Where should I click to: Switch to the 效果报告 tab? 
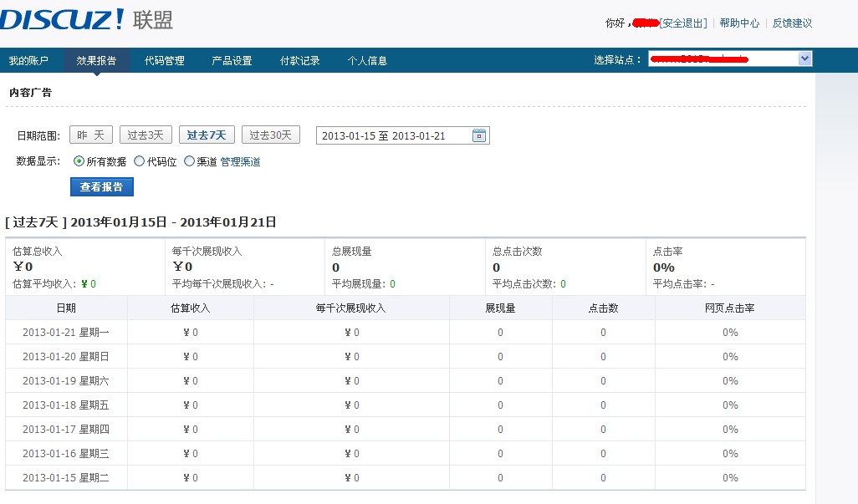click(x=96, y=61)
